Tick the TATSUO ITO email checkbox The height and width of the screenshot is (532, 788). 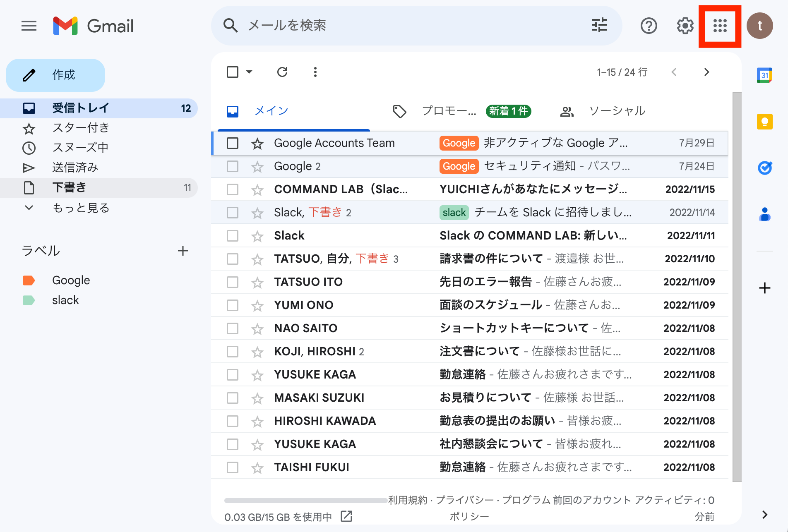coord(233,282)
